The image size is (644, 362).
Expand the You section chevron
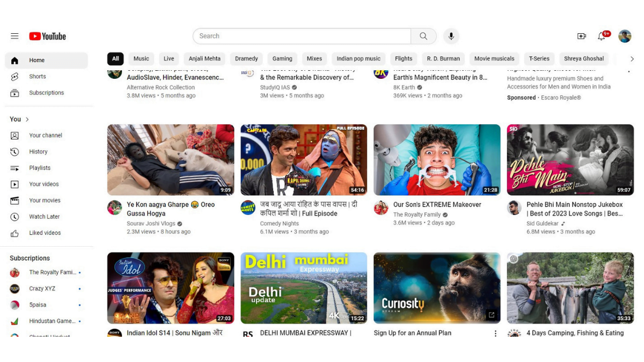click(x=27, y=119)
